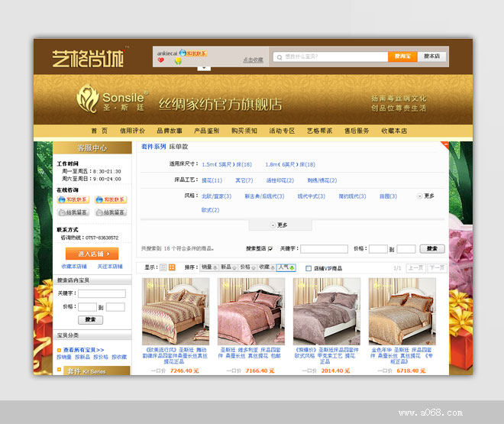Open the 信用评价 nav item
The height and width of the screenshot is (424, 504).
(132, 131)
